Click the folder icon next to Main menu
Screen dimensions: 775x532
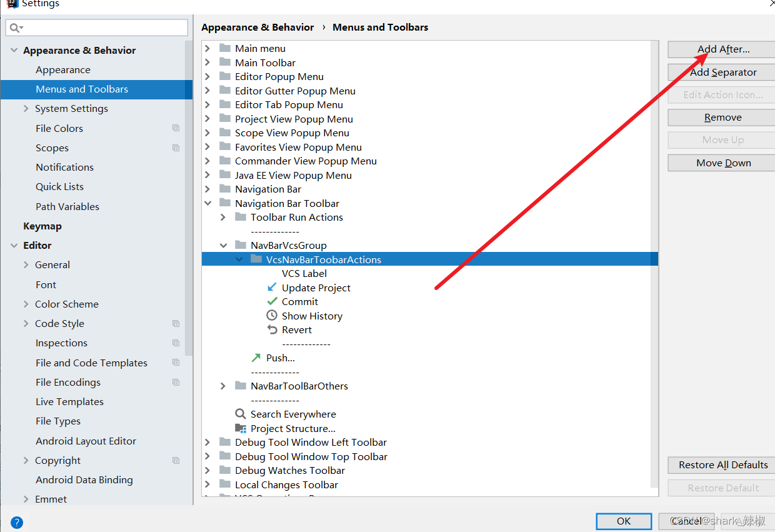point(225,48)
